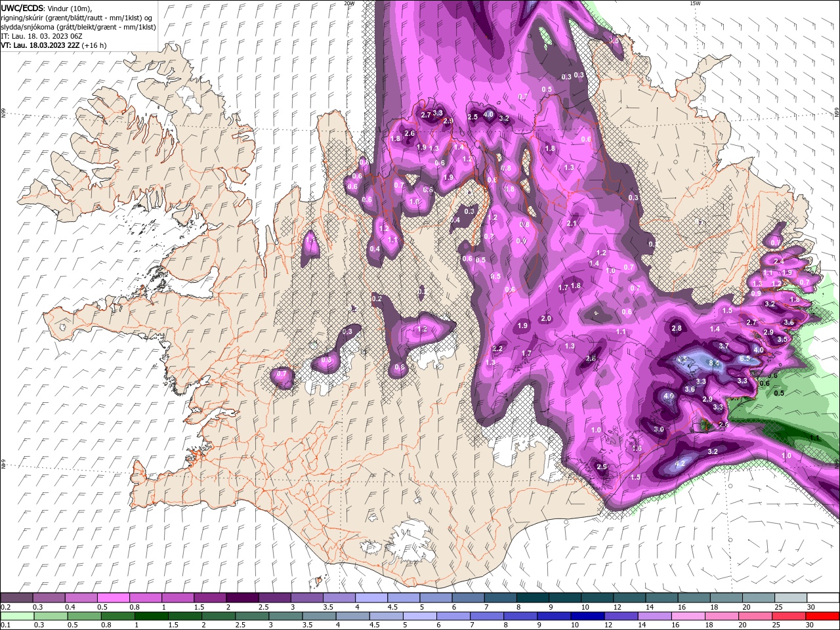Image resolution: width=840 pixels, height=630 pixels.
Task: Click the 2 mm darkest purple snow swatch
Action: (x=242, y=598)
